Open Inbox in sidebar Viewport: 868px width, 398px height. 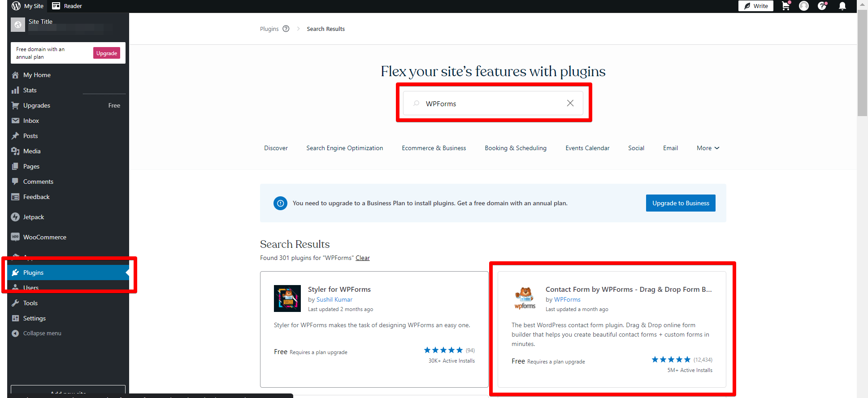click(x=68, y=121)
